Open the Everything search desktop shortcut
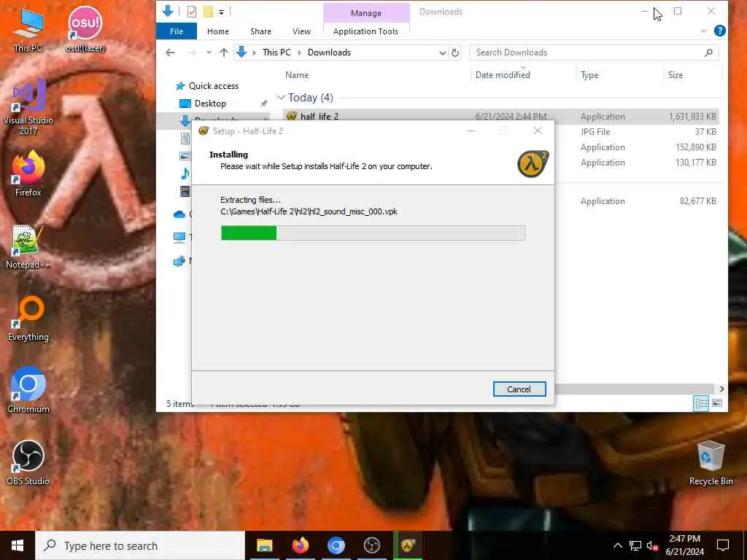Screen dimensions: 747x560 (x=28, y=319)
